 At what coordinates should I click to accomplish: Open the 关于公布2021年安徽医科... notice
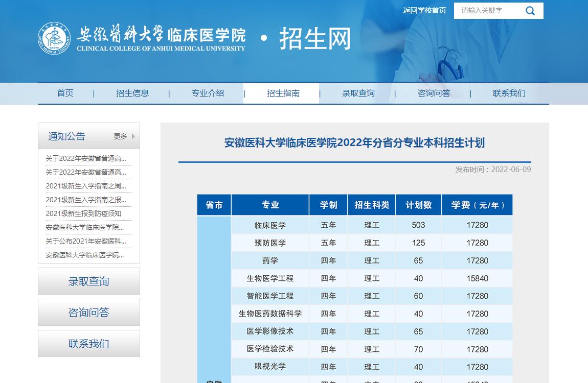85,241
